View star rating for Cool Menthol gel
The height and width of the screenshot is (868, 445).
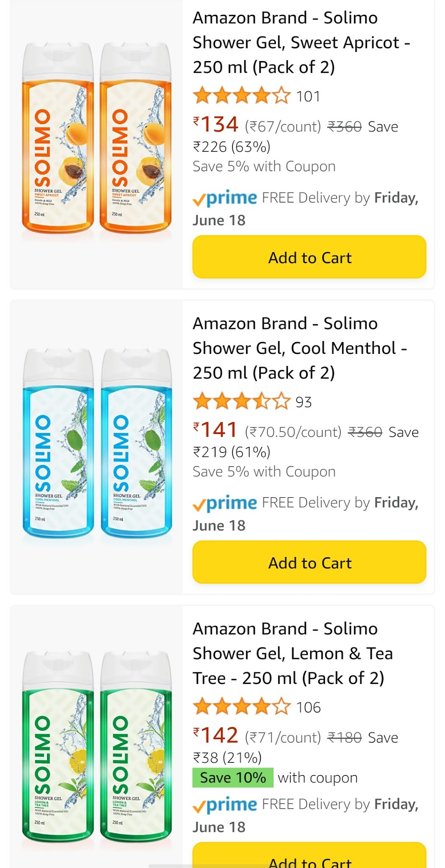241,401
